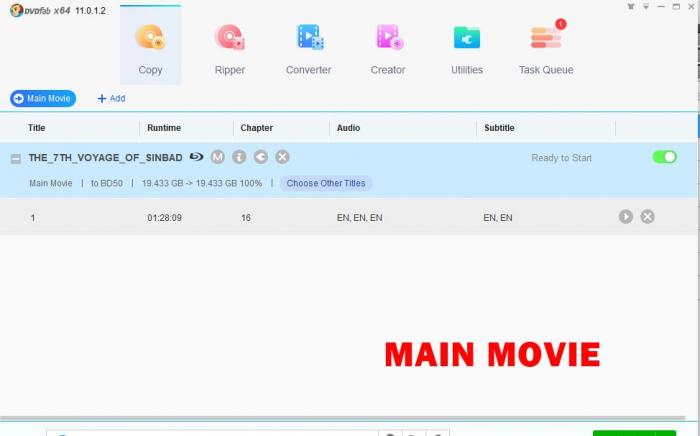The height and width of the screenshot is (436, 700).
Task: Switch to the Creator module
Action: [388, 50]
